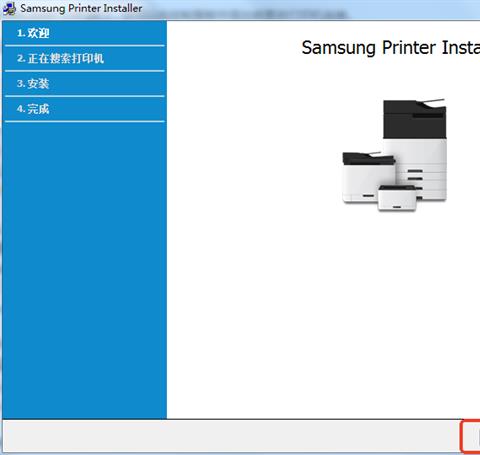Select step 1. 欢迎 in sidebar
480x455 pixels.
coord(85,33)
